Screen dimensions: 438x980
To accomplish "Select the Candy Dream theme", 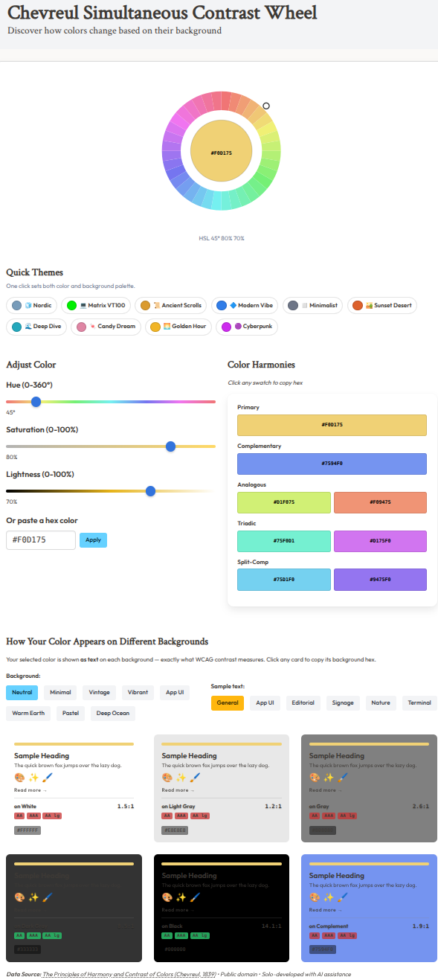I will pos(106,326).
